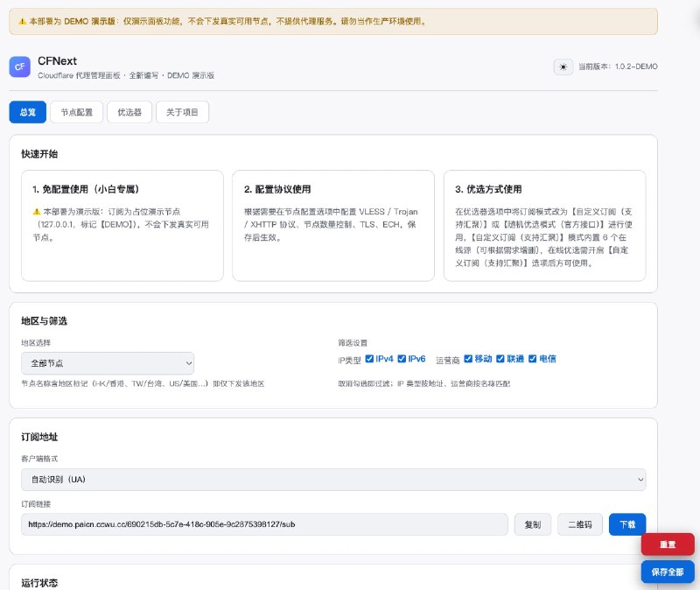Click the warning icon in the DEMO banner
Screen dimensions: 700x590
pos(23,21)
